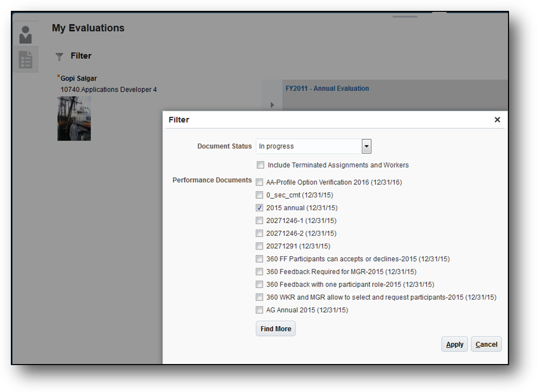
Task: Expand the arrow beside the evaluation panel
Action: [x=272, y=105]
